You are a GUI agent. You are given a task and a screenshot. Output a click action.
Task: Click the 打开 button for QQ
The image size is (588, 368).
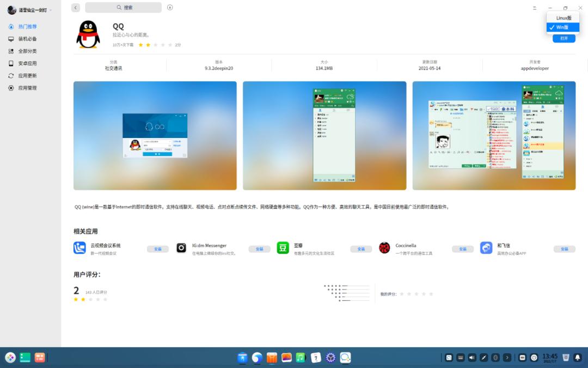(x=563, y=38)
